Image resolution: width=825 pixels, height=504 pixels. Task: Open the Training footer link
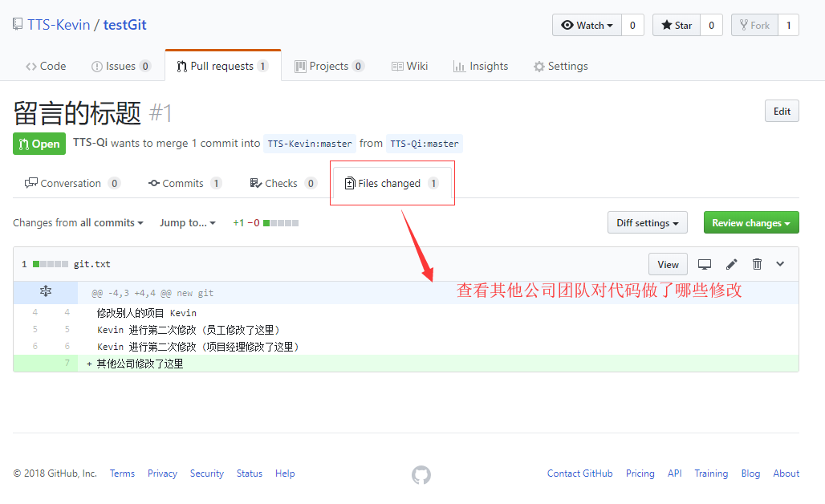click(x=711, y=474)
